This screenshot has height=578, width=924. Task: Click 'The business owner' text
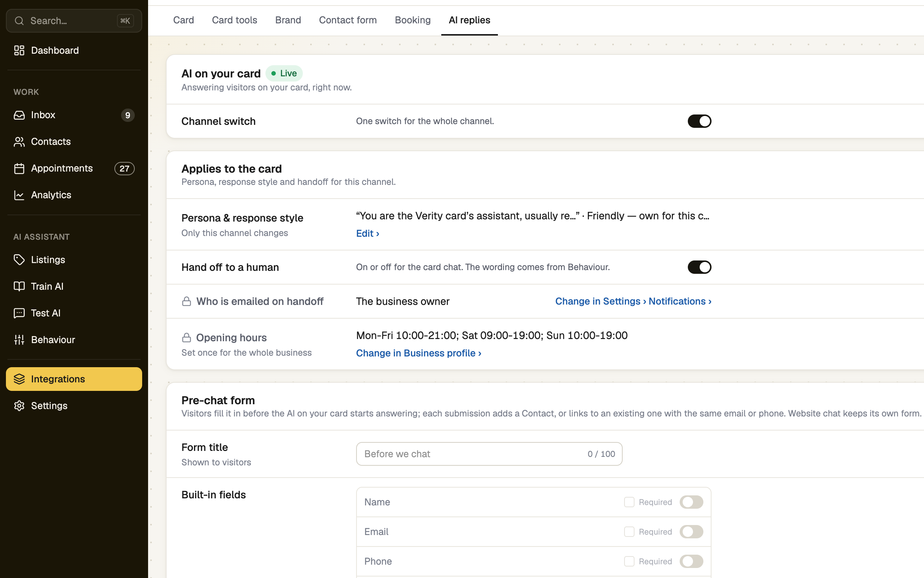pyautogui.click(x=403, y=302)
